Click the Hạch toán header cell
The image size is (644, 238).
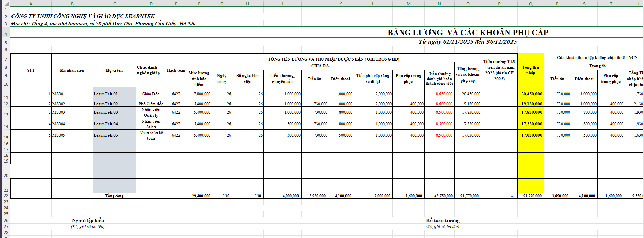click(176, 70)
